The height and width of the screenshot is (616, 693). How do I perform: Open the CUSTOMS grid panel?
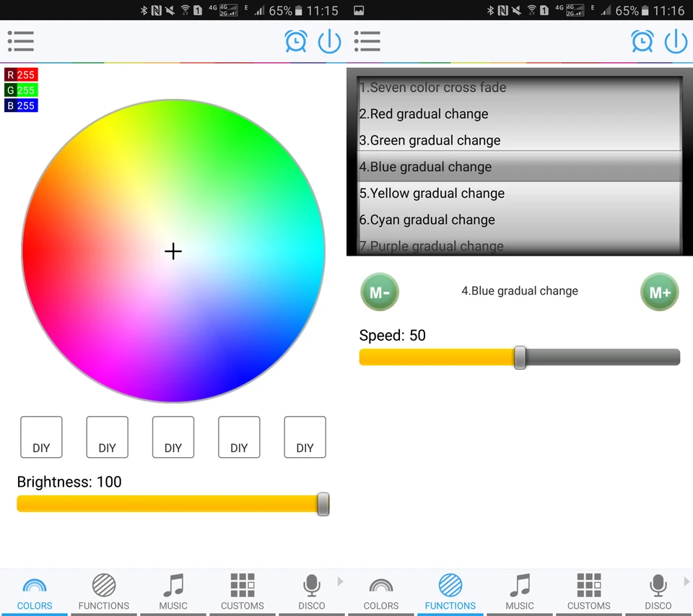242,591
